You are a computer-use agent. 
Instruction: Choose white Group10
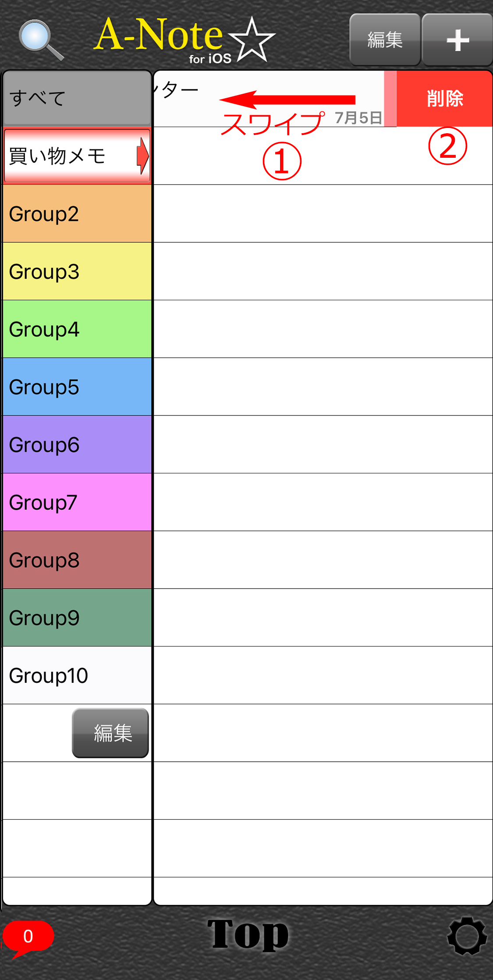point(77,675)
